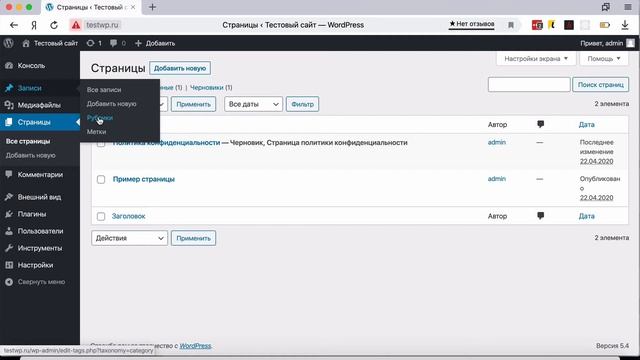The width and height of the screenshot is (640, 360).
Task: Open a new browser tab
Action: point(152,7)
